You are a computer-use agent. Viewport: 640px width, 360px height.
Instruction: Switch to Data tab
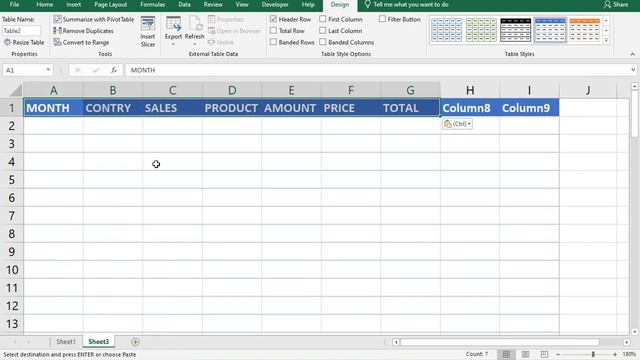click(x=184, y=4)
